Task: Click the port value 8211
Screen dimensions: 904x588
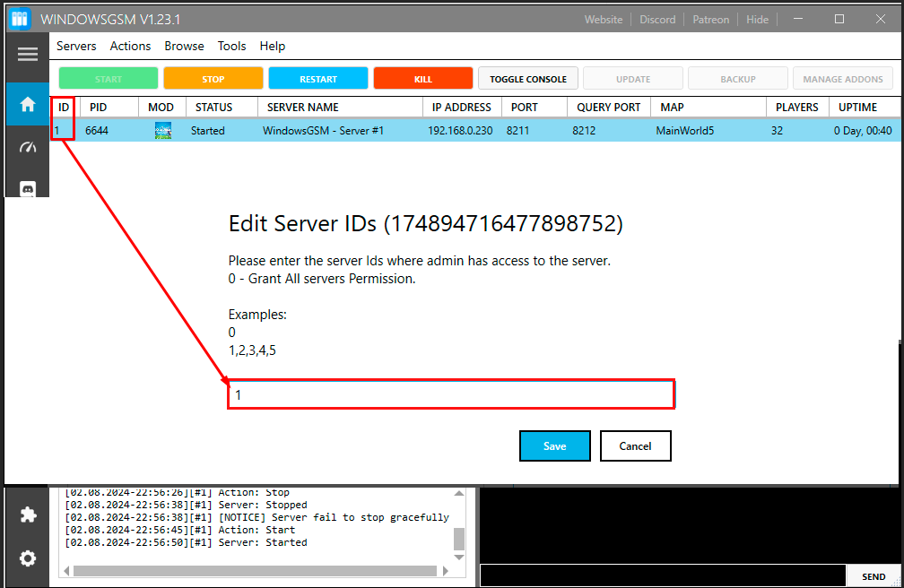Action: coord(517,131)
